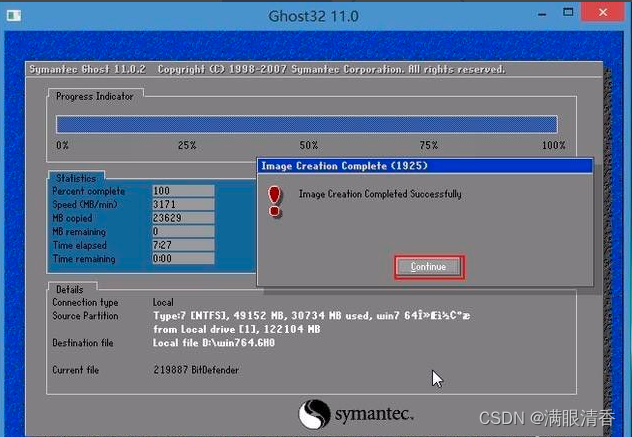Click the 100% progress scale marker
Screen dimensions: 632x437
[x=554, y=145]
